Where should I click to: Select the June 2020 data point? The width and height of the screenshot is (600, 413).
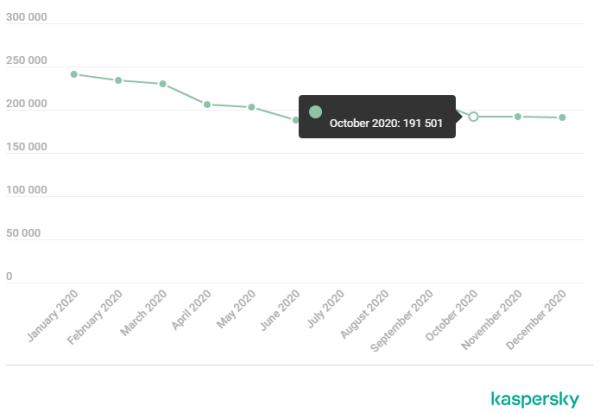tap(295, 120)
